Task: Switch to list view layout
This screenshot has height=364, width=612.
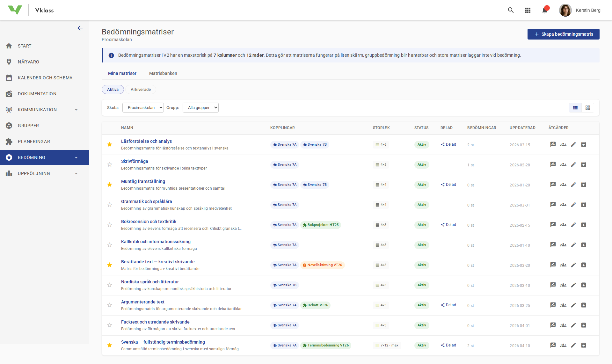Action: point(575,108)
